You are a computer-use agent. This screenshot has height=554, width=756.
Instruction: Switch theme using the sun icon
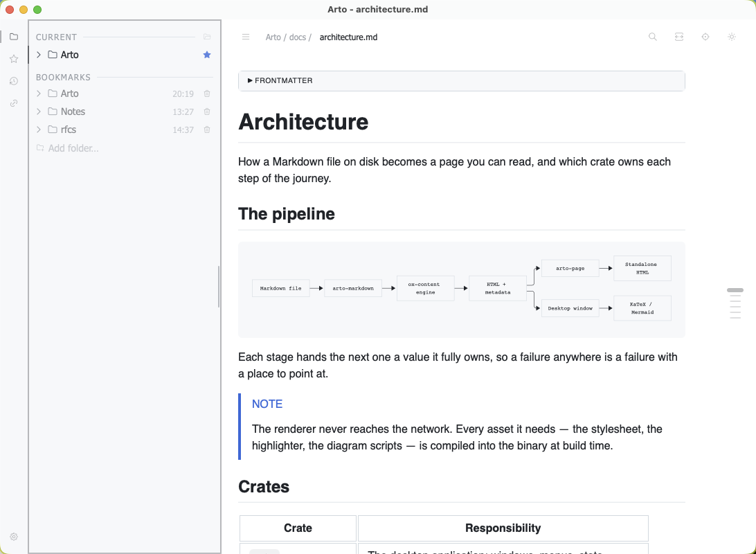tap(731, 37)
